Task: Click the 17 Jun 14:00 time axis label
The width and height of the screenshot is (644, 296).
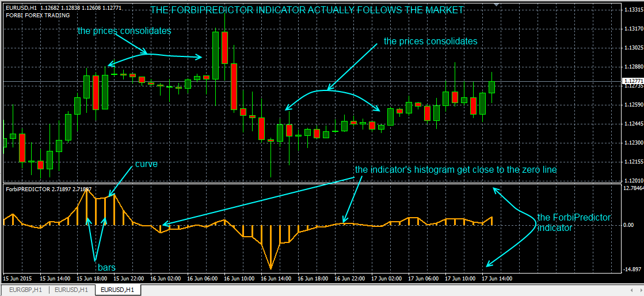Action: coord(497,278)
